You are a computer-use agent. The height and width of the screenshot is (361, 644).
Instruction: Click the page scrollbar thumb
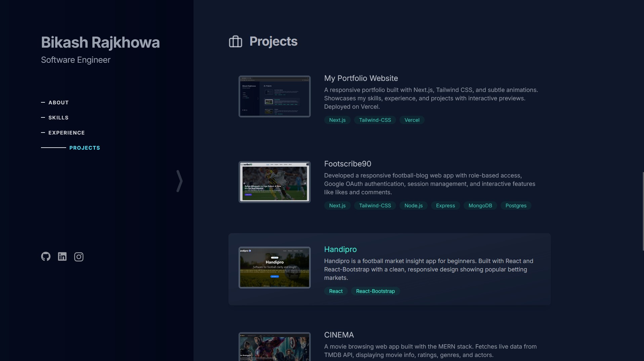pos(643,211)
